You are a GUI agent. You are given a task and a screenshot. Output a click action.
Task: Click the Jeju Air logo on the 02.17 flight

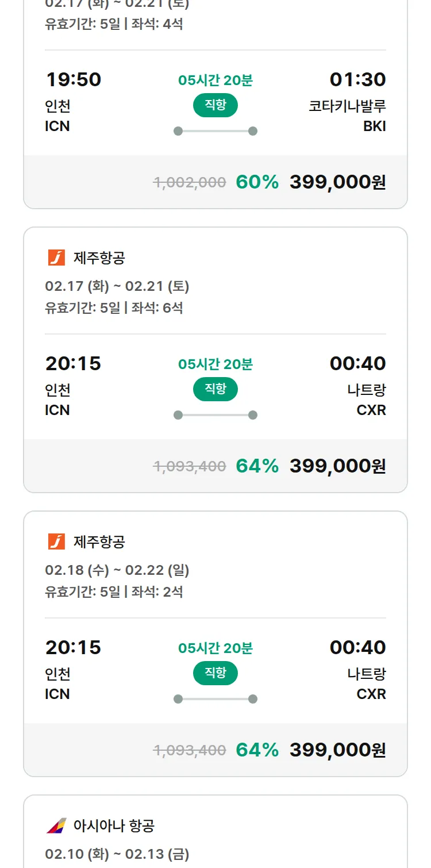click(x=56, y=258)
